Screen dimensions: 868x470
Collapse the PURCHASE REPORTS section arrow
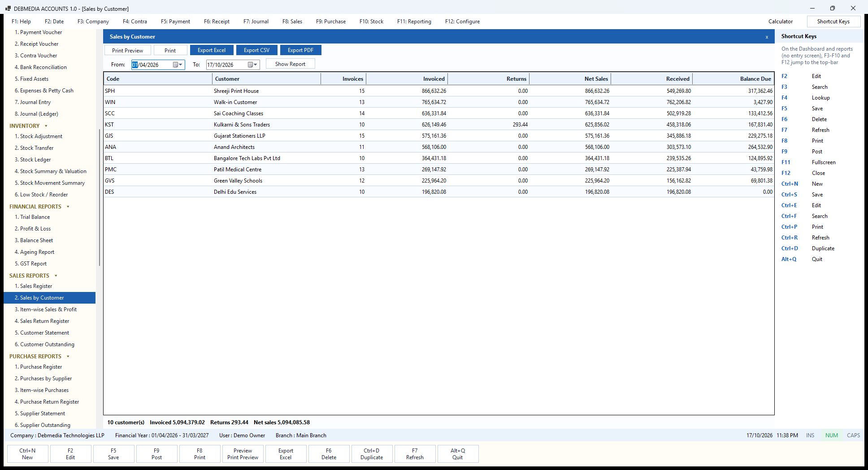tap(68, 357)
